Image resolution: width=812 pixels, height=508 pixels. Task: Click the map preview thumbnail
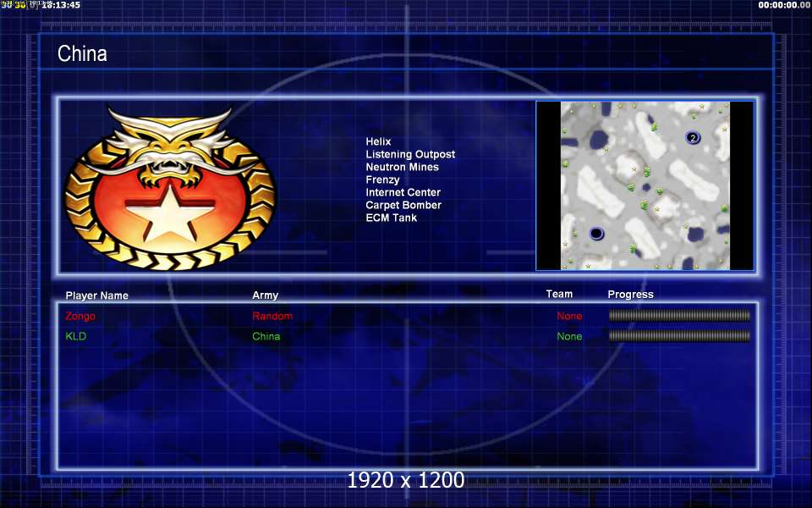coord(645,185)
